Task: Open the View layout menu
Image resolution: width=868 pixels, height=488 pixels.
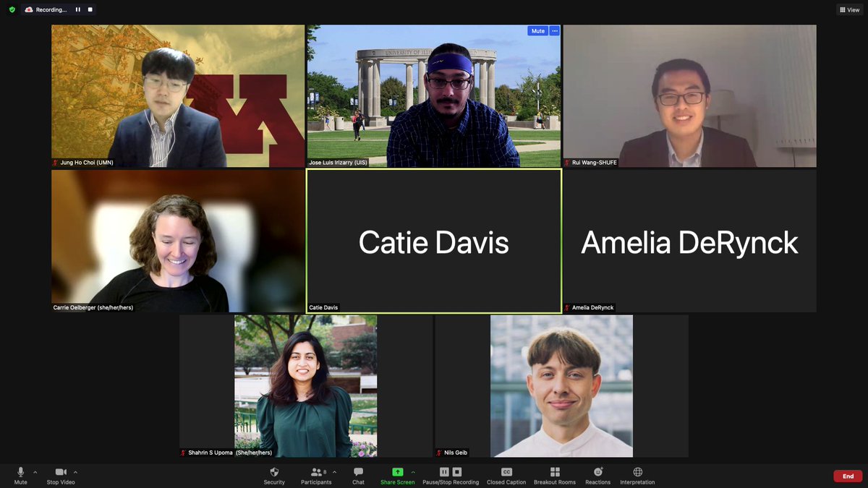Action: click(x=849, y=10)
